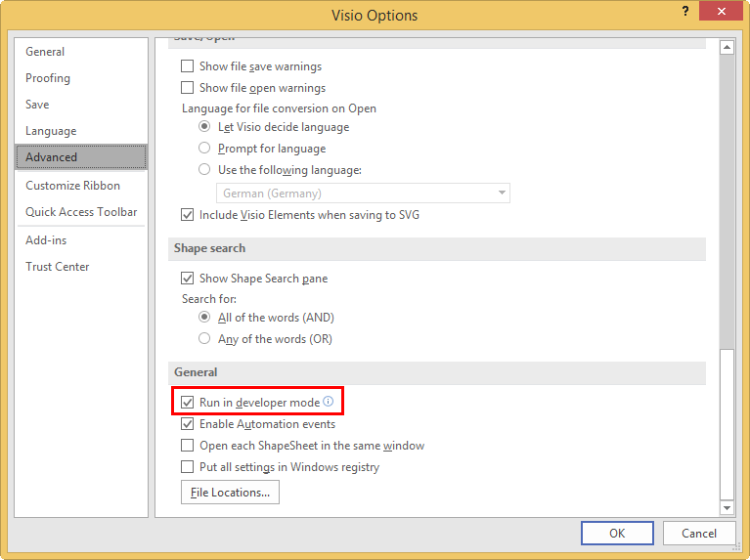Open the Proofing category
Viewport: 750px width, 560px height.
(81, 78)
